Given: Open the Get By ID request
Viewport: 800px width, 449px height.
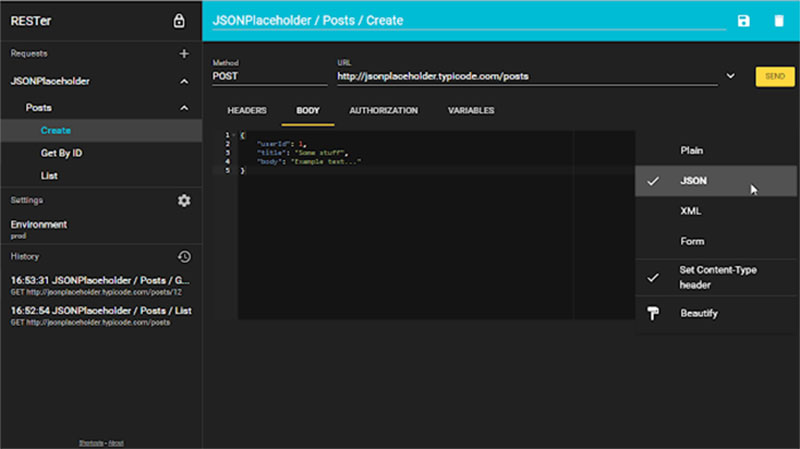Looking at the screenshot, I should [x=101, y=153].
